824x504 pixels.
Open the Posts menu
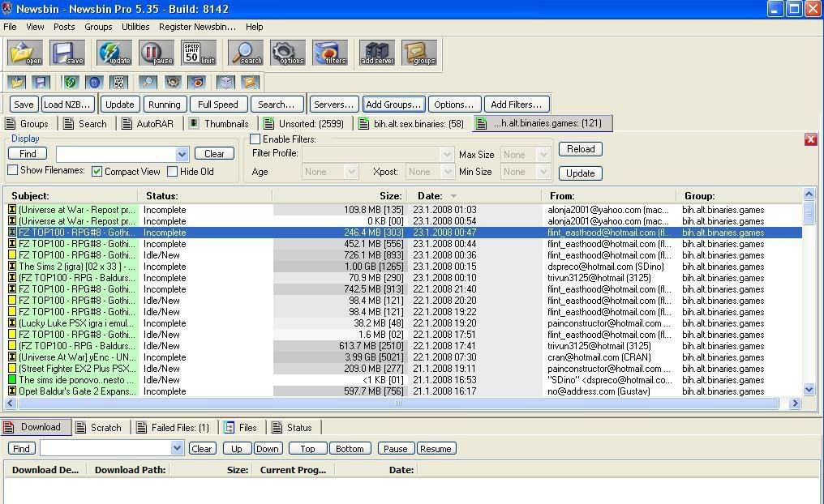tap(64, 27)
